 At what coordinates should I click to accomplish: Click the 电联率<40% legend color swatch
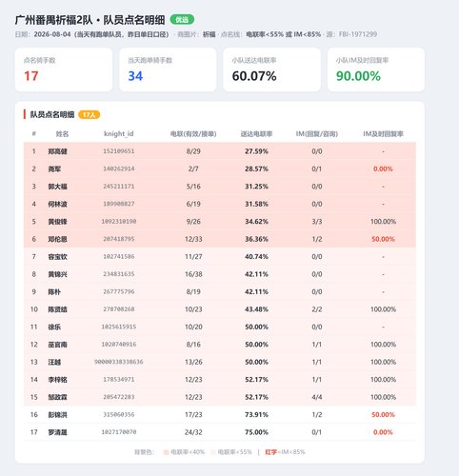166,452
